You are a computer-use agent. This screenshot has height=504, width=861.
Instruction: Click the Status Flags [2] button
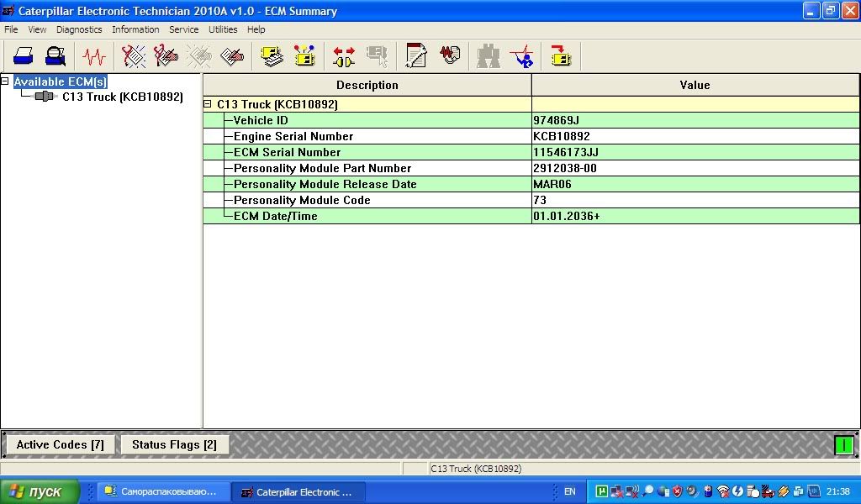175,444
